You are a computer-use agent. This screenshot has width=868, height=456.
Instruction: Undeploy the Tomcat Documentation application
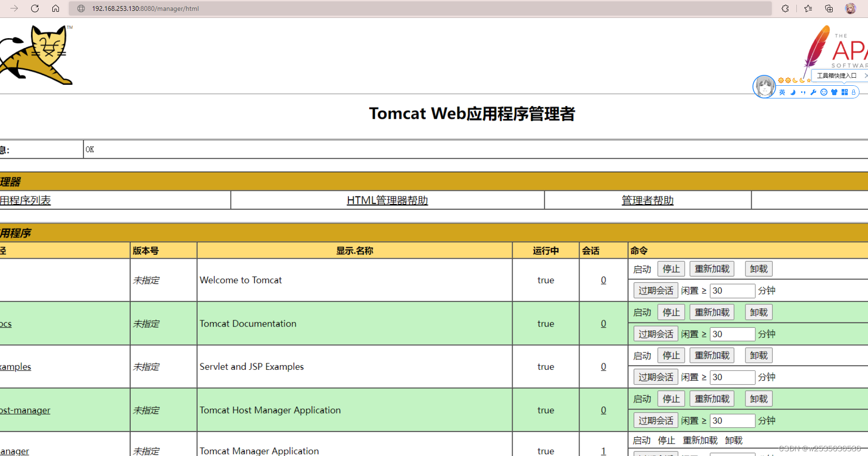point(759,312)
